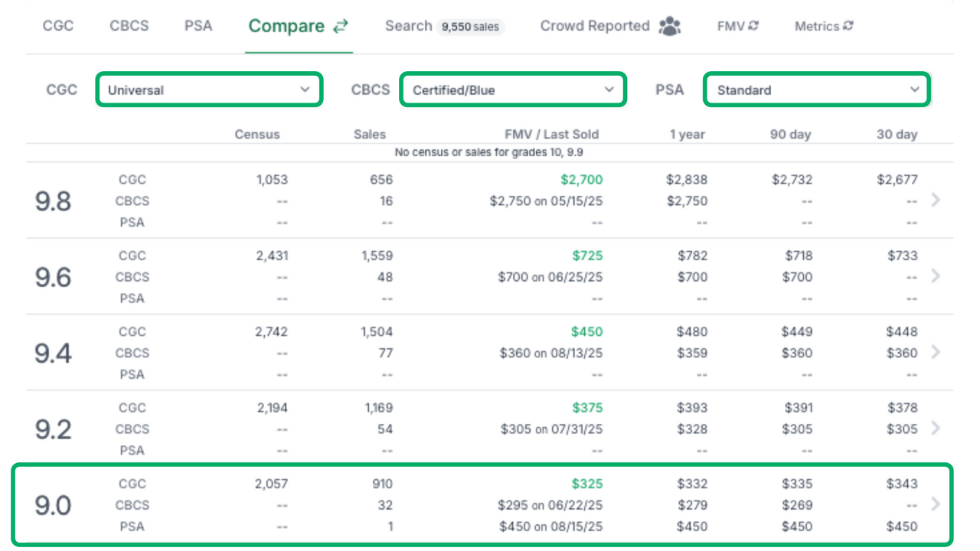Click the no census or sales notice
This screenshot has height=551, width=980.
488,152
